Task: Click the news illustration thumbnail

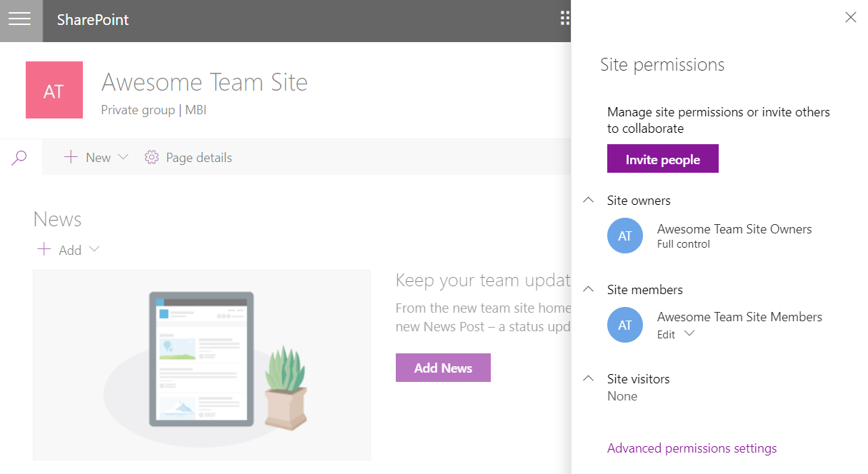Action: [201, 365]
